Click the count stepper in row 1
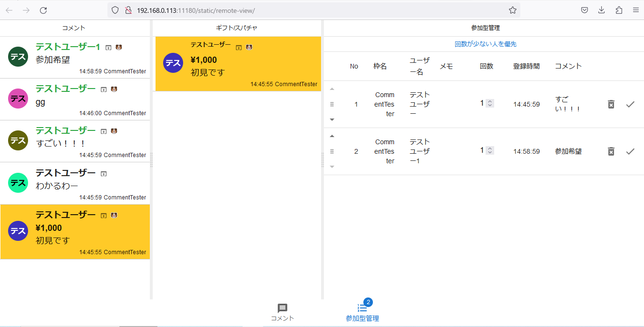The image size is (644, 327). pyautogui.click(x=490, y=103)
